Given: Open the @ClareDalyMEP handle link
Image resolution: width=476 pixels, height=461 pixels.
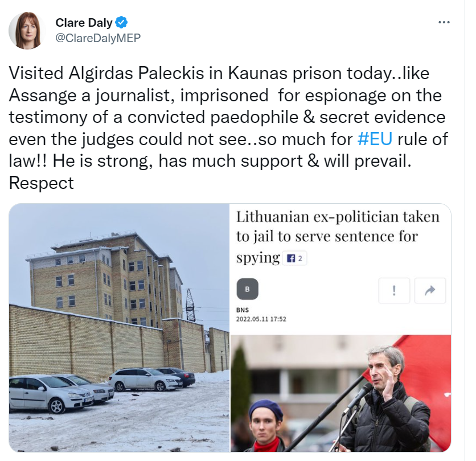Looking at the screenshot, I should click(x=98, y=38).
